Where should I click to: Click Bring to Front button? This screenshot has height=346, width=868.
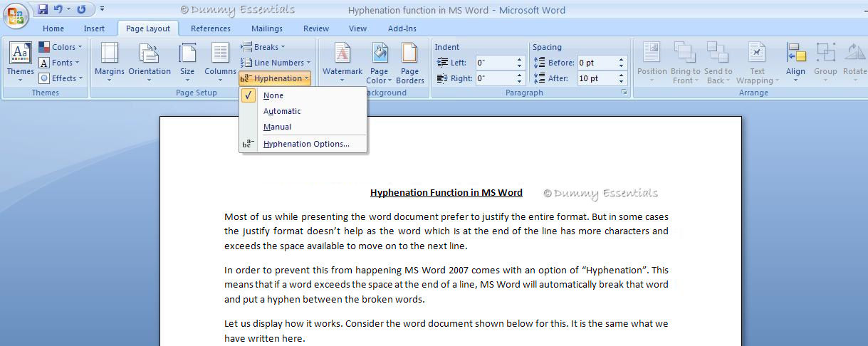tap(686, 63)
